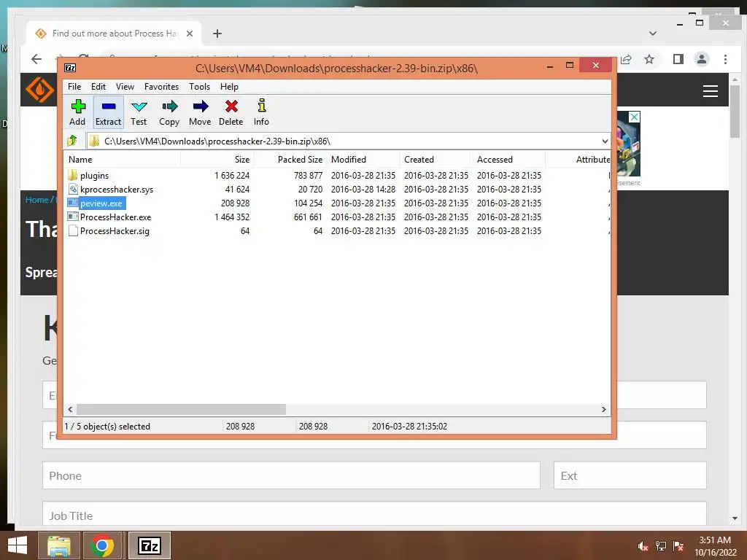The image size is (747, 560).
Task: Click the network tray icon
Action: click(661, 546)
